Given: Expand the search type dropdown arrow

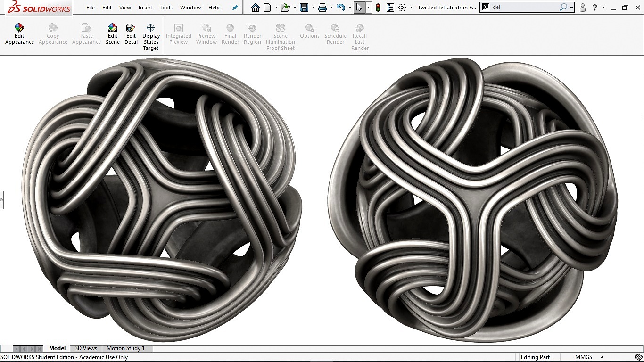Looking at the screenshot, I should click(571, 8).
